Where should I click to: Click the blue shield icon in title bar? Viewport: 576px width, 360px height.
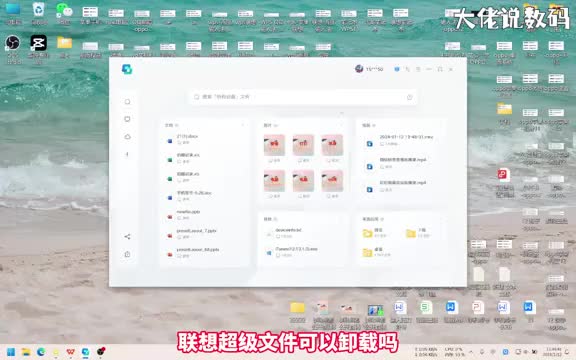tap(397, 69)
